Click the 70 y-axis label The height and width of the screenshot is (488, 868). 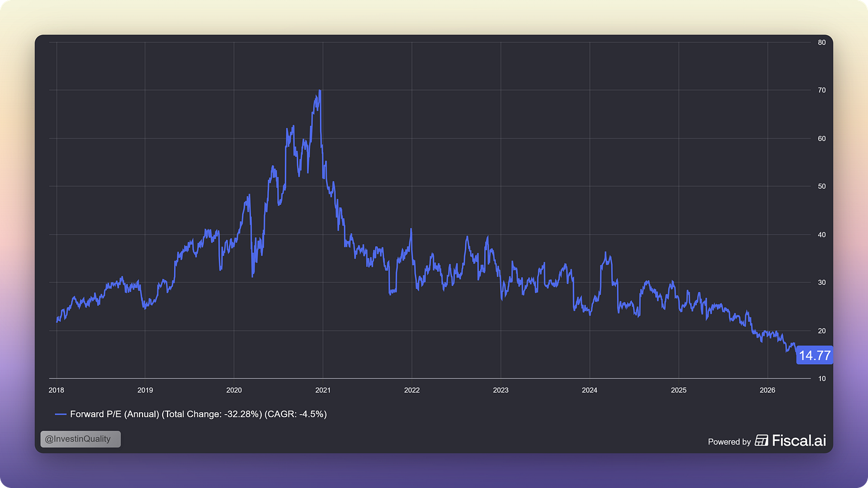pyautogui.click(x=821, y=91)
